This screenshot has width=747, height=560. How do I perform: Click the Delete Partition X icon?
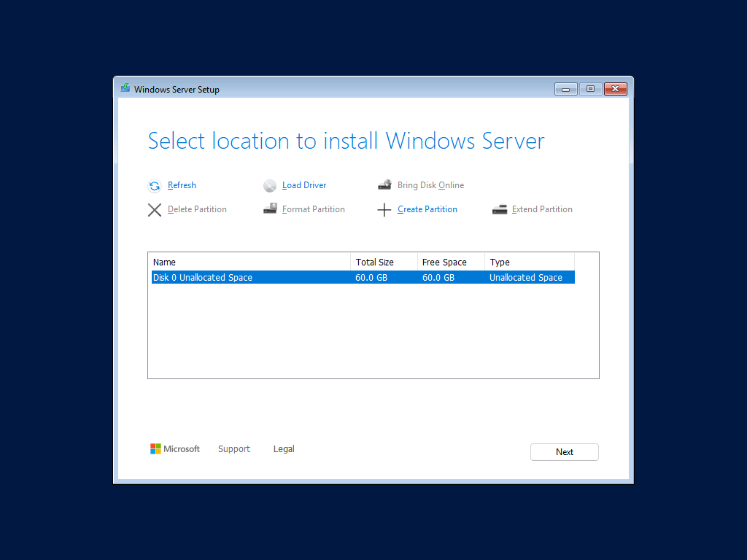(155, 209)
